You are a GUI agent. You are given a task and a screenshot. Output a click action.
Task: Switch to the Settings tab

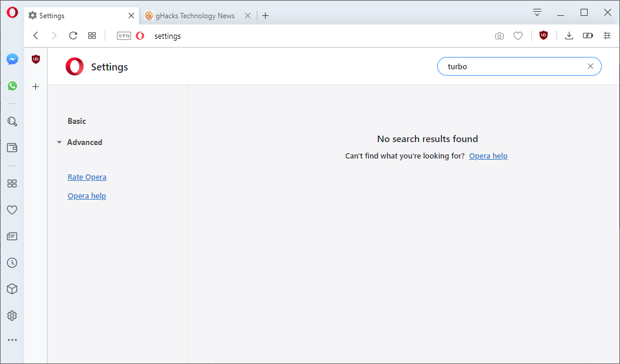[82, 16]
